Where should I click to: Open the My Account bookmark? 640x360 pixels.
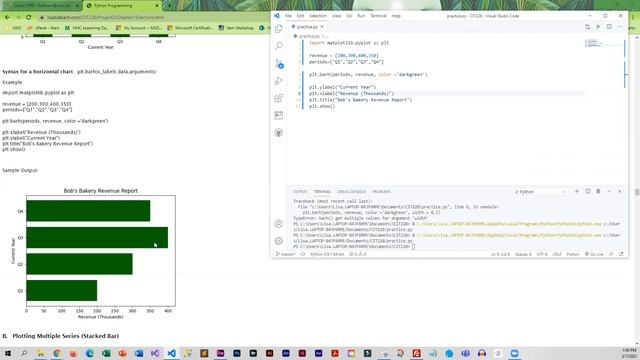(x=138, y=28)
